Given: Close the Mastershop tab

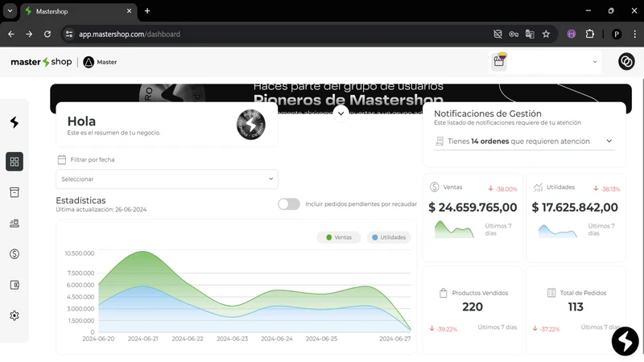Looking at the screenshot, I should click(x=129, y=11).
